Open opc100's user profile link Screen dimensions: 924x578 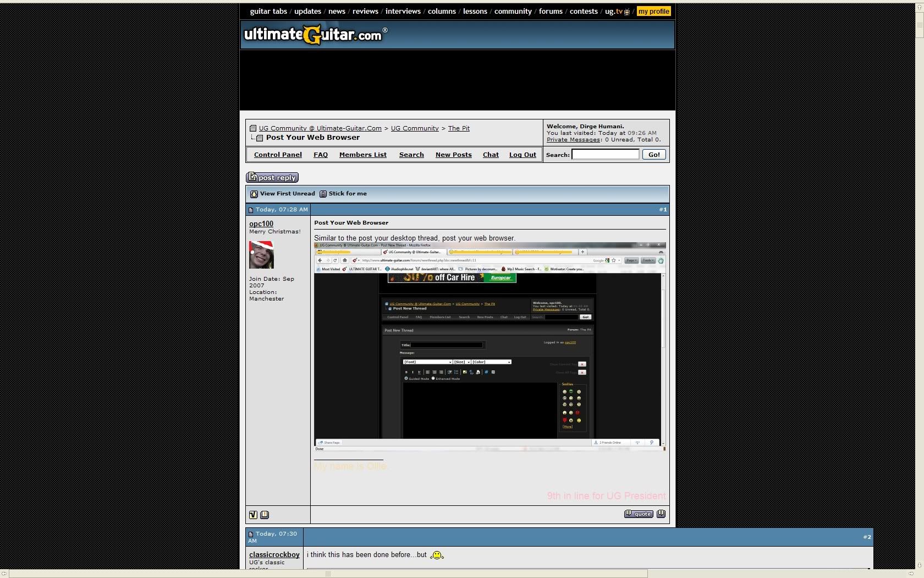(261, 223)
